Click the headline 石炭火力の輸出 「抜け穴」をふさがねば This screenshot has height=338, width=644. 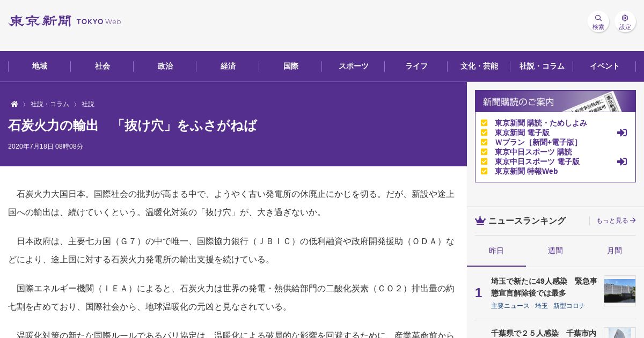pyautogui.click(x=133, y=126)
